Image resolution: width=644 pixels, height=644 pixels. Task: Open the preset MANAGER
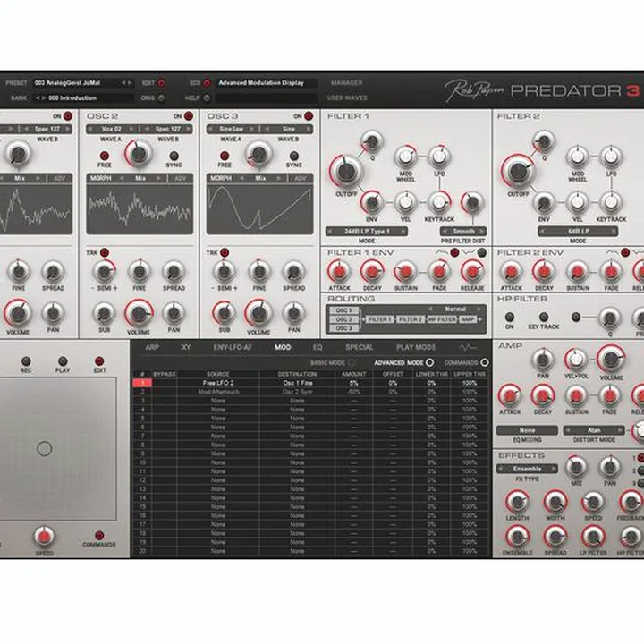(347, 83)
